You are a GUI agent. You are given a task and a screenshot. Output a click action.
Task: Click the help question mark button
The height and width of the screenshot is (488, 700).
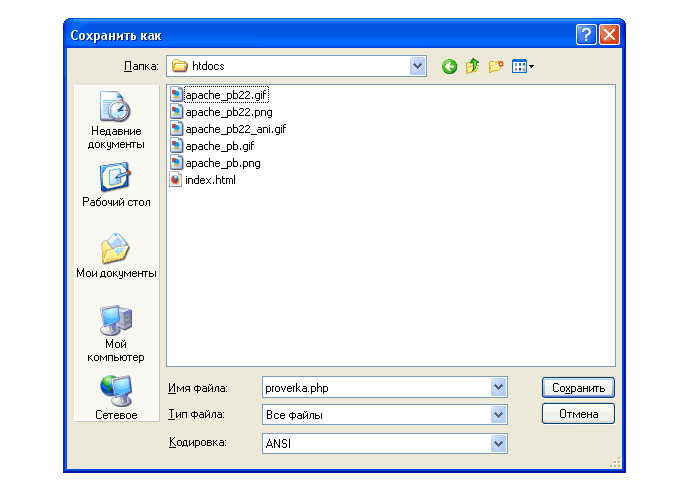[587, 35]
